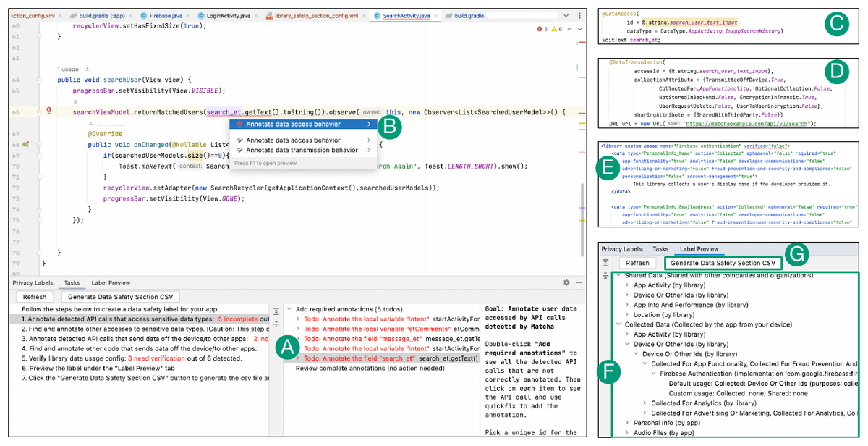Collapse the 'Collected Data' tree node
The width and height of the screenshot is (868, 446).
click(619, 324)
